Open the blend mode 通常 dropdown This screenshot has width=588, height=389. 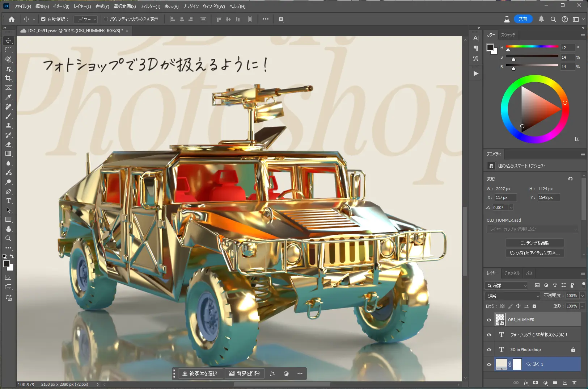pyautogui.click(x=512, y=296)
